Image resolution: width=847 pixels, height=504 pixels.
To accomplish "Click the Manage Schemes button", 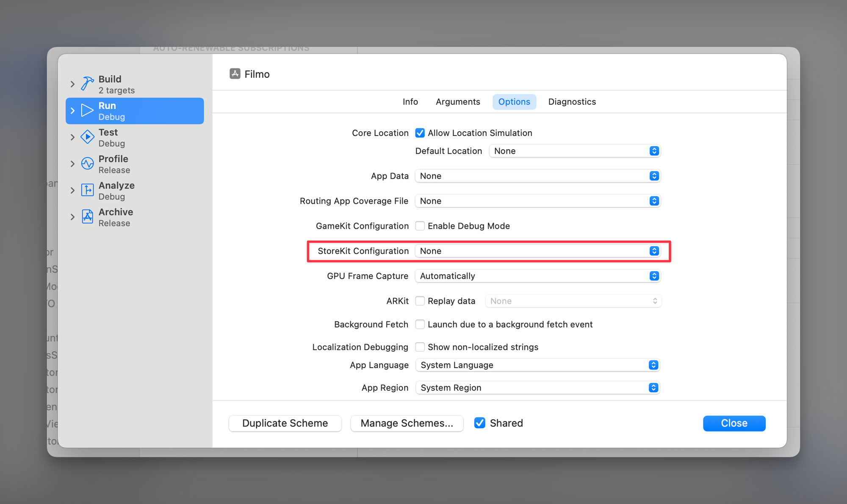I will tap(407, 423).
